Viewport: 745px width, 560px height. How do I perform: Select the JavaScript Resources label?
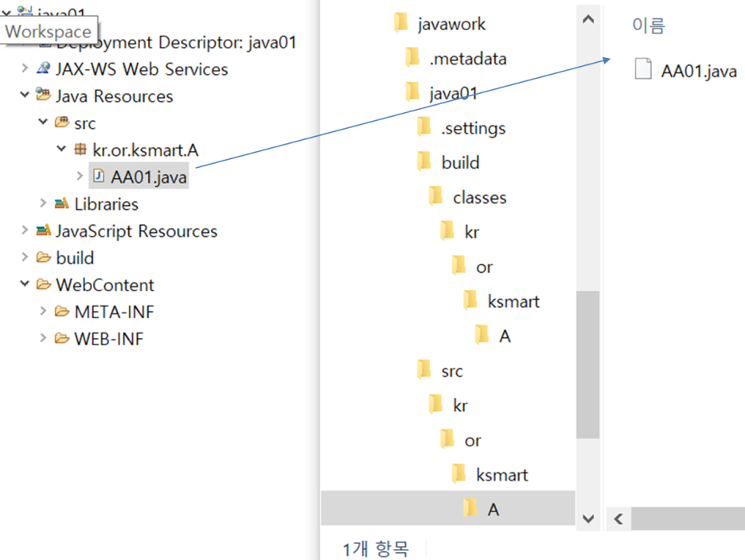[136, 231]
